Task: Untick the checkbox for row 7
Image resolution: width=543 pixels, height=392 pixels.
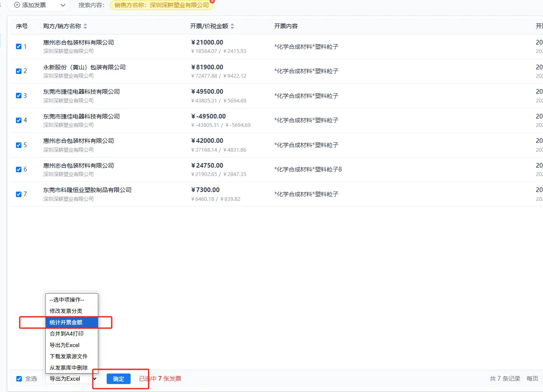Action: tap(18, 194)
